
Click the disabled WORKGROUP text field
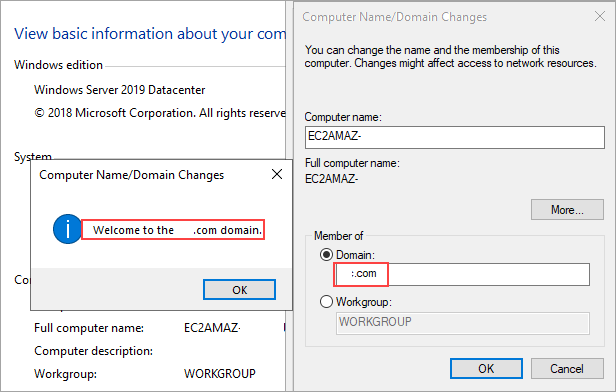tap(462, 323)
